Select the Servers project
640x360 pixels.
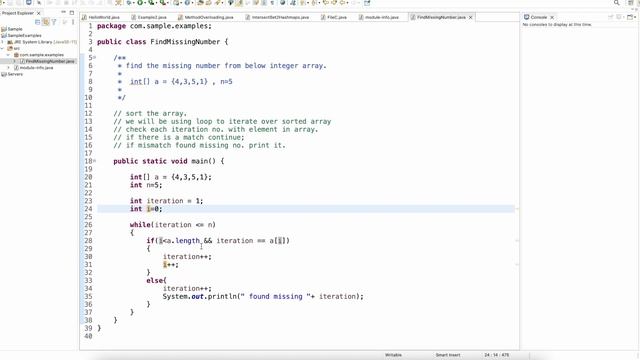click(12, 74)
